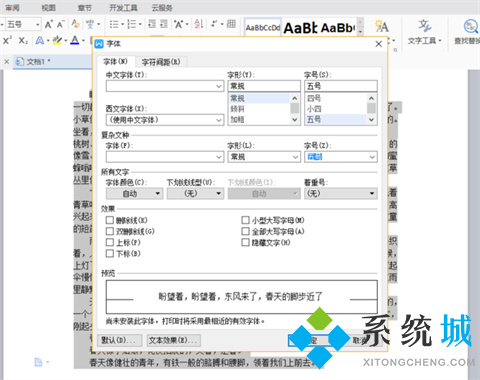Enable hidden text (隐藏文字) checkbox
The image size is (480, 380).
pos(245,242)
